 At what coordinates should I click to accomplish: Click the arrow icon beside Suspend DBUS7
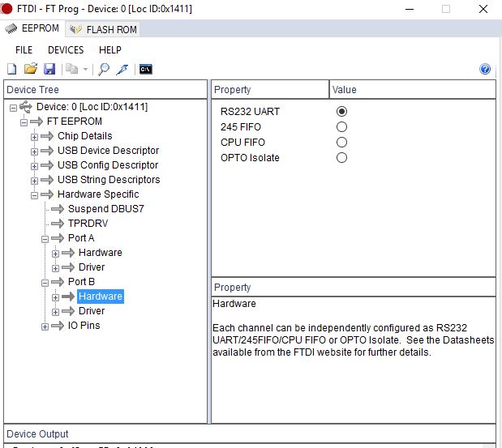coord(58,209)
